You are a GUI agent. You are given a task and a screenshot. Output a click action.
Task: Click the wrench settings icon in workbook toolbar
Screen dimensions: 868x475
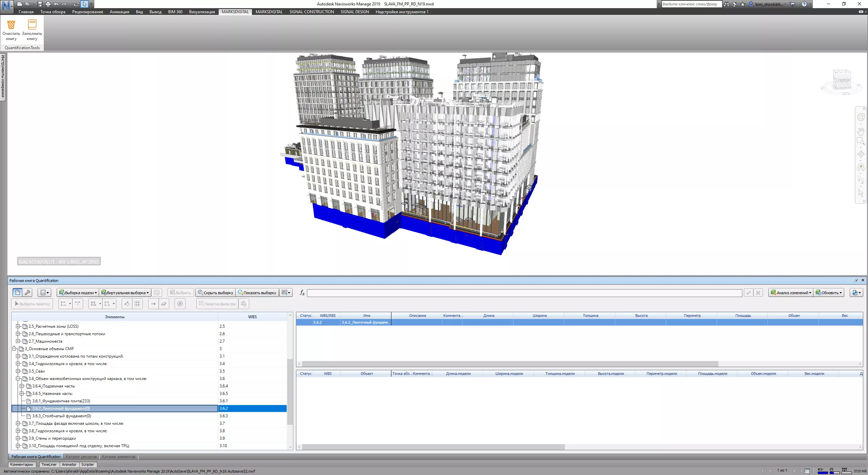coord(28,292)
